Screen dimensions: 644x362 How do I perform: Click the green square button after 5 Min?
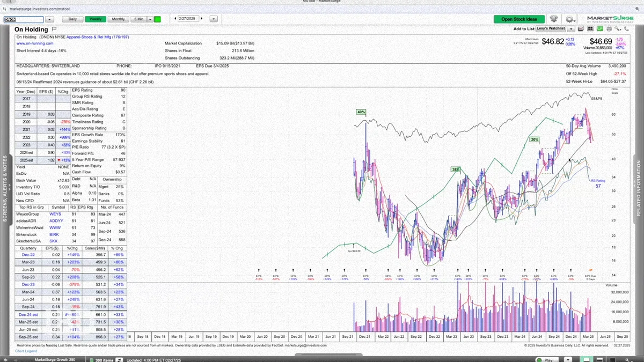(x=157, y=19)
